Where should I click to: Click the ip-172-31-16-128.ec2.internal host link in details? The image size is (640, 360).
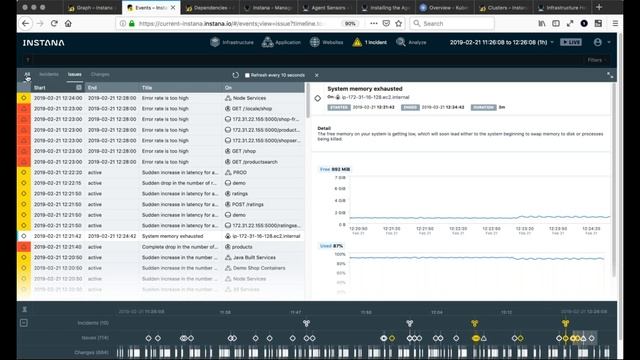(375, 97)
